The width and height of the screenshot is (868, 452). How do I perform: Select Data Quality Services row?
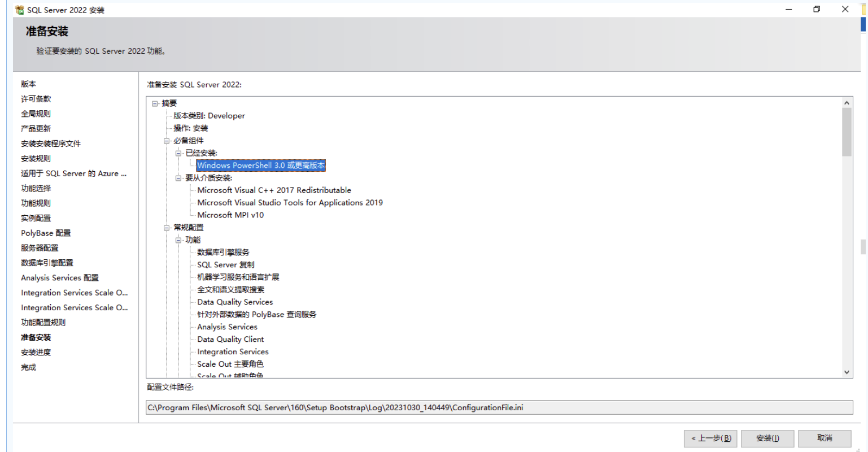tap(235, 302)
